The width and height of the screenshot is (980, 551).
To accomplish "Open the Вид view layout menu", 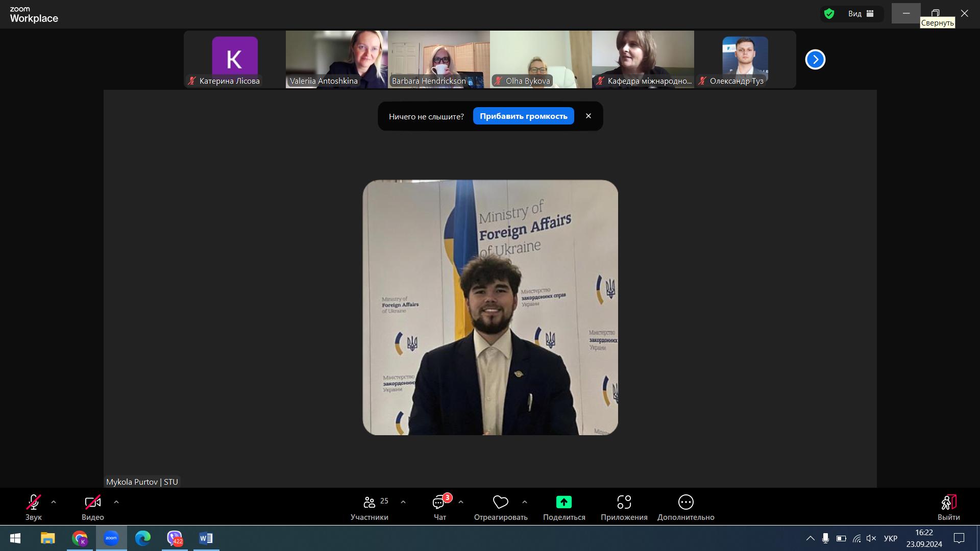I will (x=862, y=14).
